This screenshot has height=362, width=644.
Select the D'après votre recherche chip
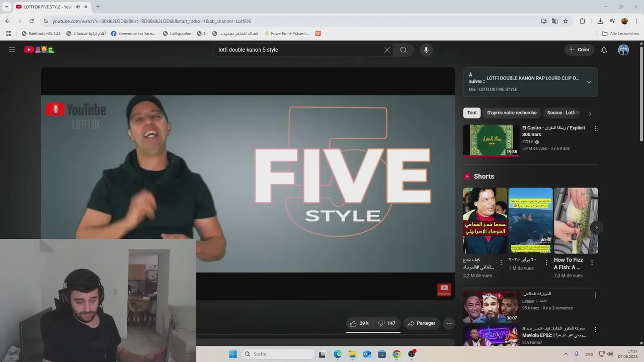click(512, 113)
